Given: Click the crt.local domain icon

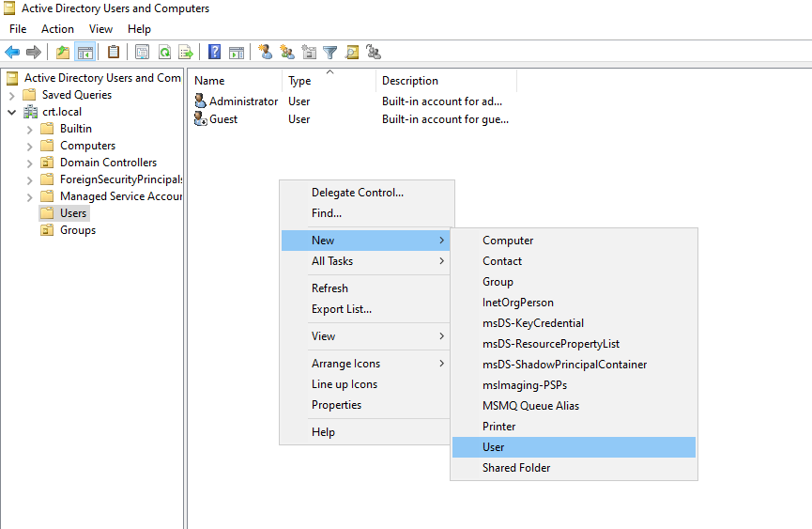Looking at the screenshot, I should 31,112.
